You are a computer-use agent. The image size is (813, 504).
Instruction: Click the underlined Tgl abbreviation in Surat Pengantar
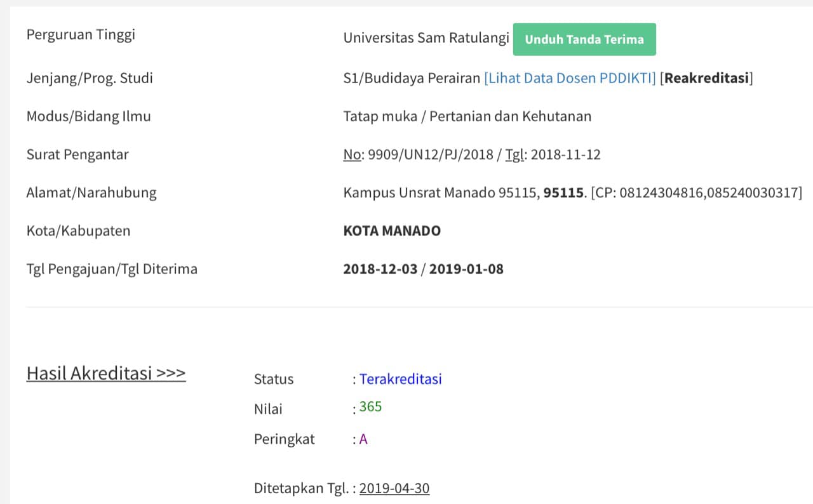[x=514, y=155]
